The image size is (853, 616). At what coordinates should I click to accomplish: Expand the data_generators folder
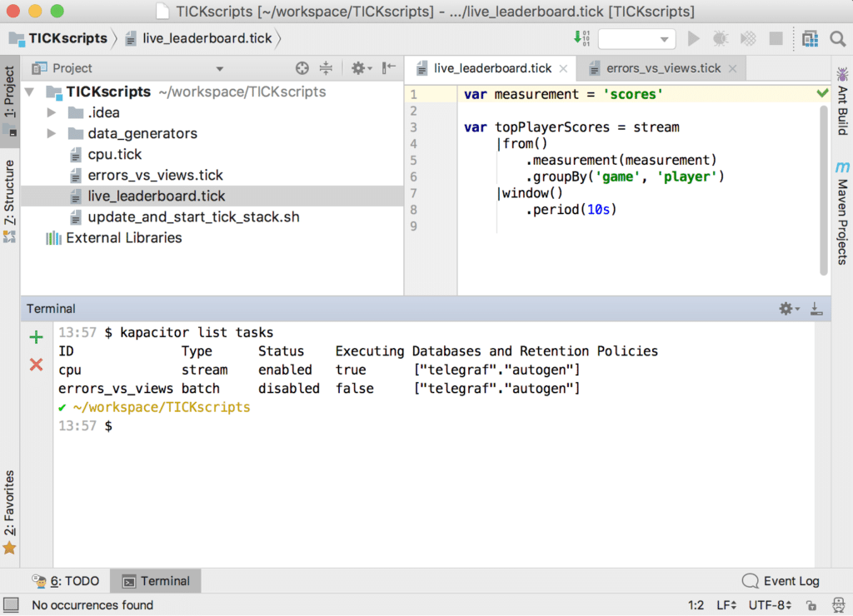(x=52, y=133)
